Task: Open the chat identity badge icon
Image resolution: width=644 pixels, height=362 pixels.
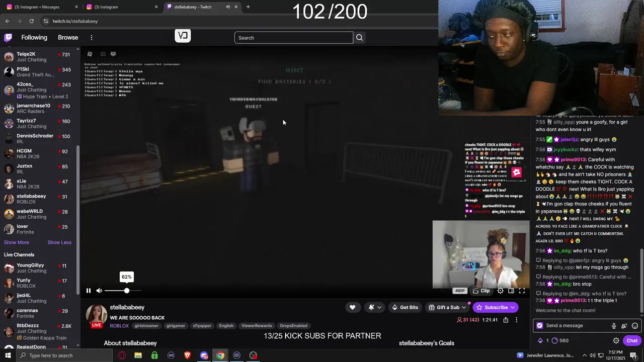Action: [540, 326]
